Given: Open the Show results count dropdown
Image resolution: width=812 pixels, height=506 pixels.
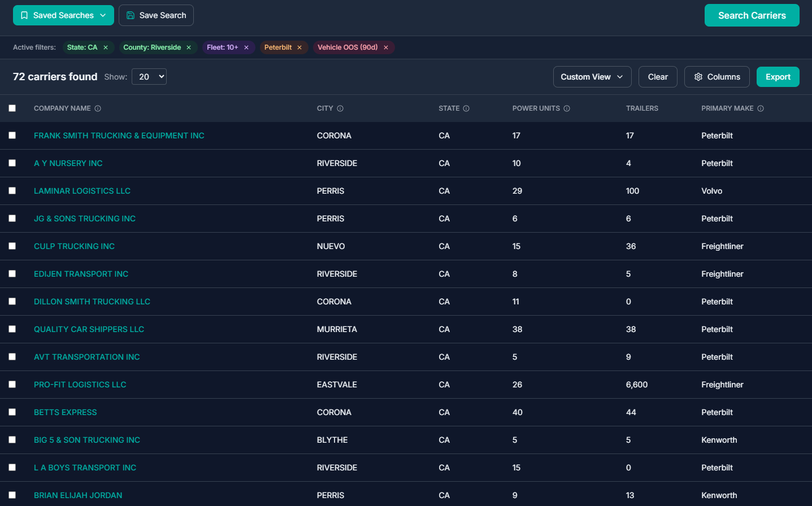Looking at the screenshot, I should click(149, 76).
